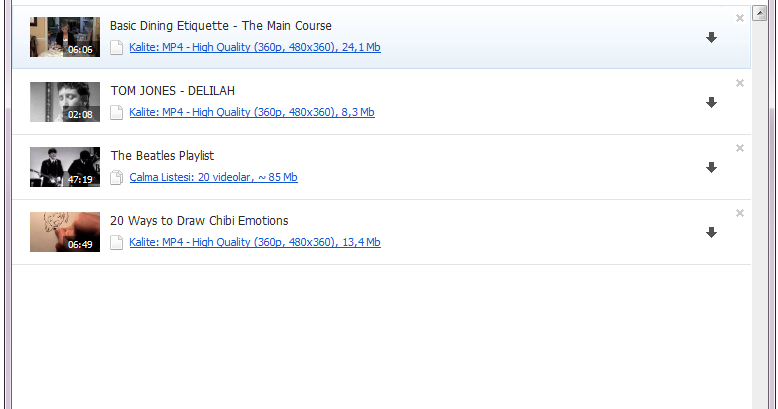Open Çalma Listesi 20 videolar link

(x=213, y=177)
